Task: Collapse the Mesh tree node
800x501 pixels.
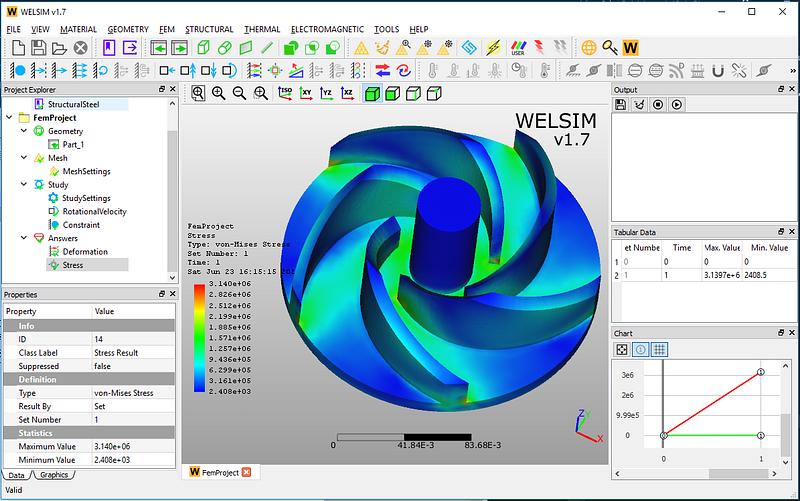Action: coord(24,158)
